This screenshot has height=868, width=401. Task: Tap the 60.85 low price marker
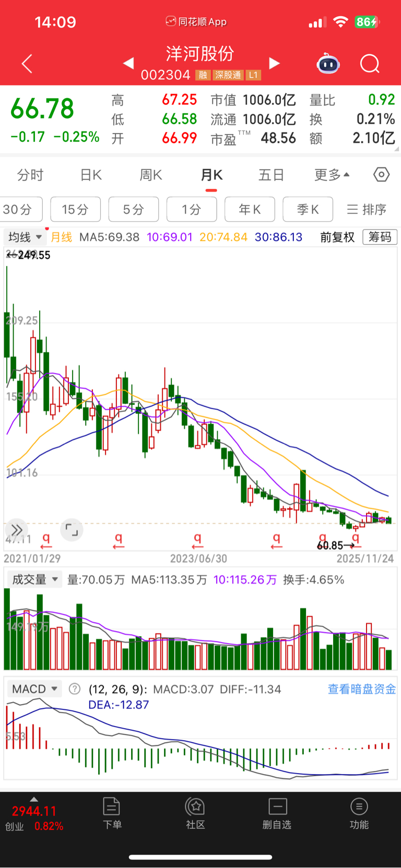(x=336, y=545)
